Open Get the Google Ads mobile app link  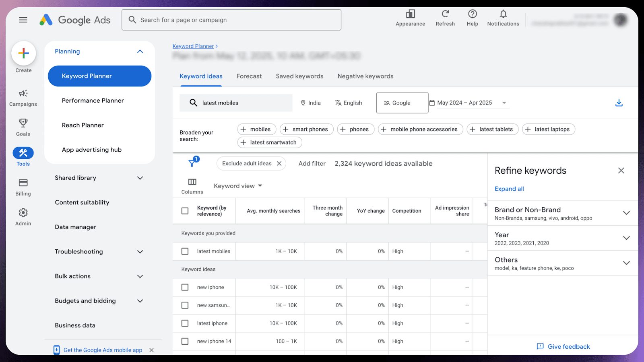pos(103,350)
